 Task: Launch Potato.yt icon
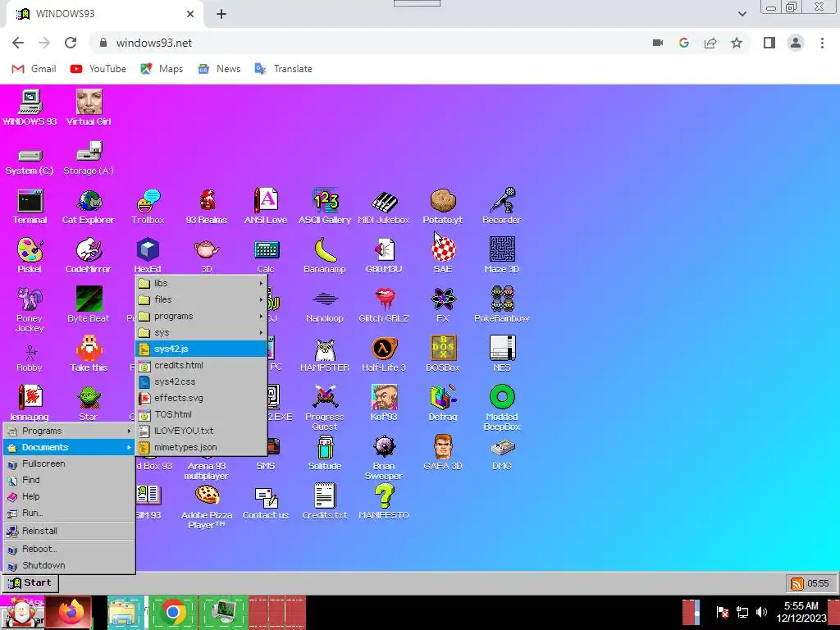442,207
